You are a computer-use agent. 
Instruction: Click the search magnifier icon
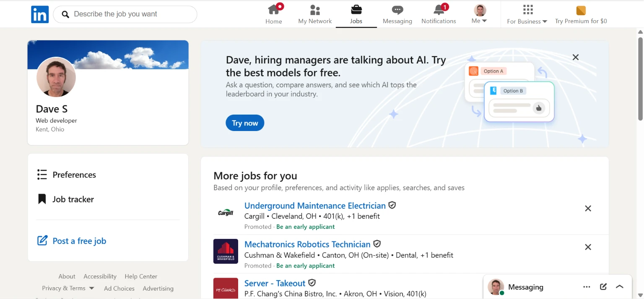pyautogui.click(x=65, y=14)
